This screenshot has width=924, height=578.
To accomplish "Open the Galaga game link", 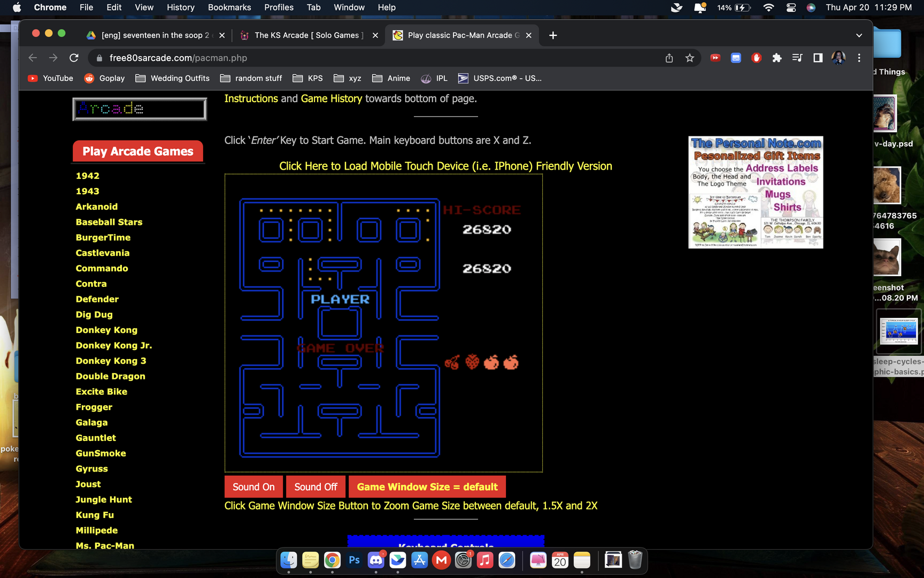I will 91,422.
